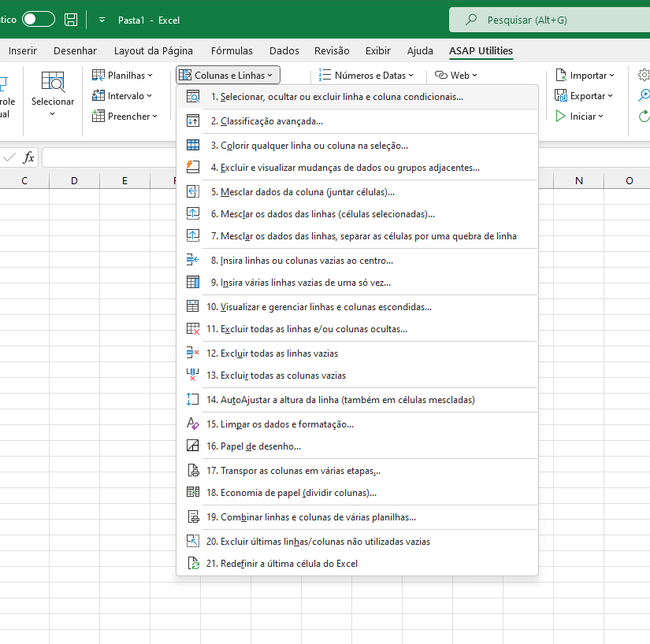
Task: Open the Customize Quick Access Toolbar arrow
Action: (102, 20)
